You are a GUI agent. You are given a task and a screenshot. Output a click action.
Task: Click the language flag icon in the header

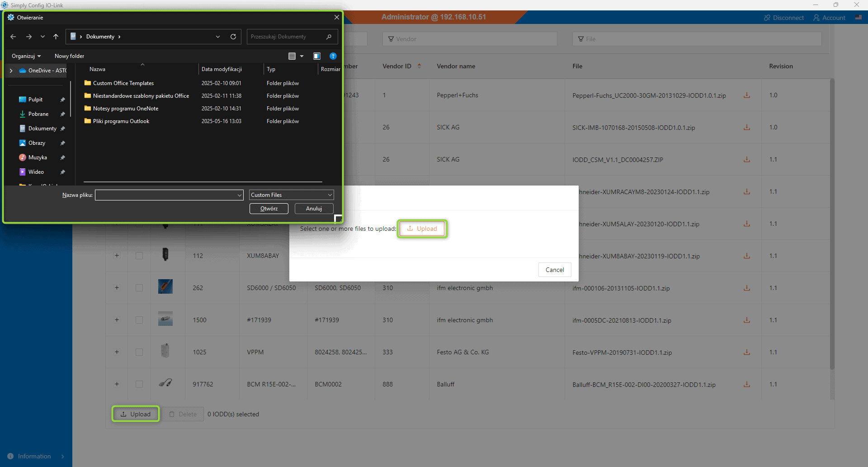[859, 18]
